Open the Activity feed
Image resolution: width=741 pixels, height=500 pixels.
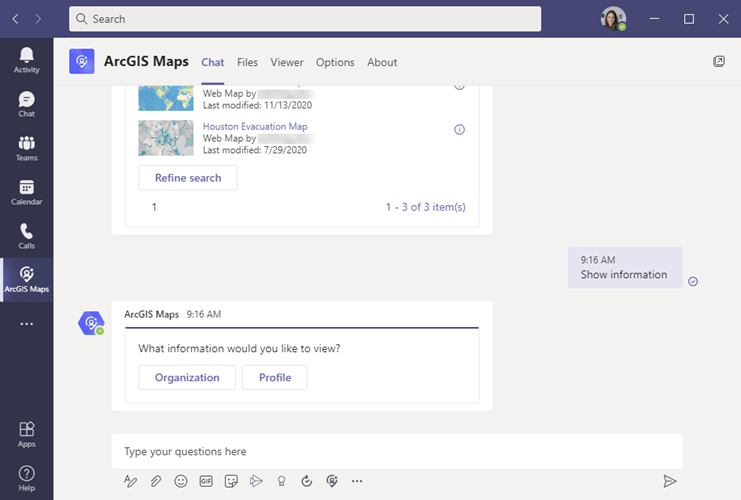tap(26, 60)
